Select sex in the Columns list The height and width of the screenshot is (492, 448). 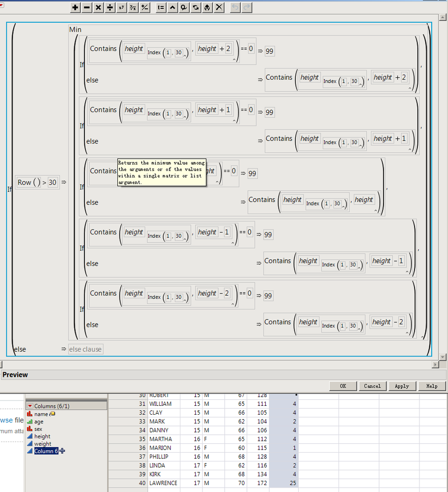(38, 429)
